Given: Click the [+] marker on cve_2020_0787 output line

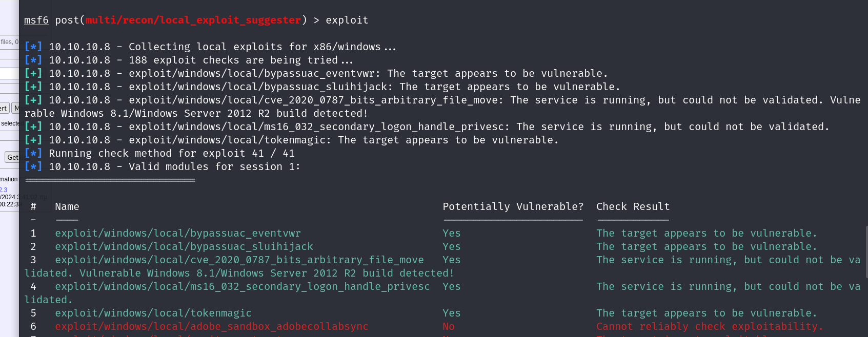Looking at the screenshot, I should pyautogui.click(x=33, y=100).
